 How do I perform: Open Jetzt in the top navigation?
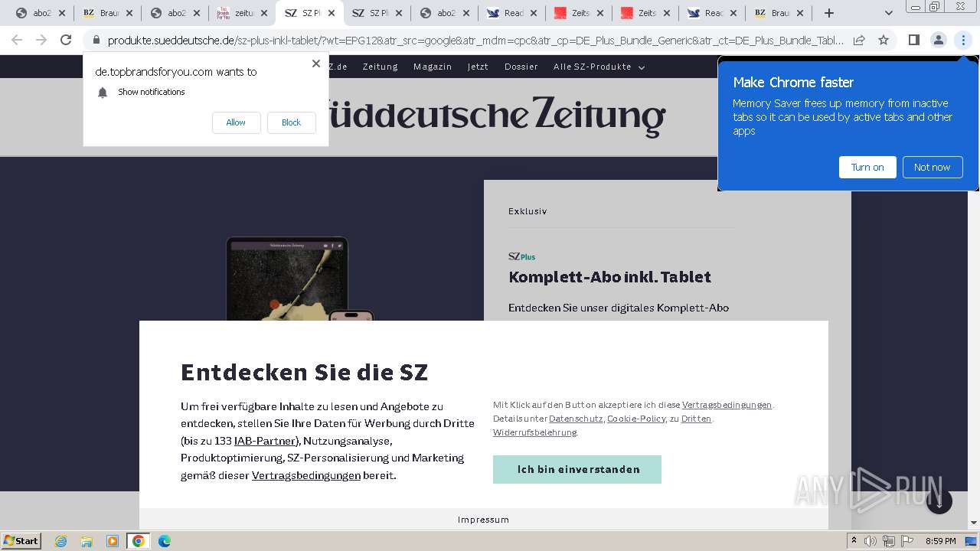pos(478,67)
